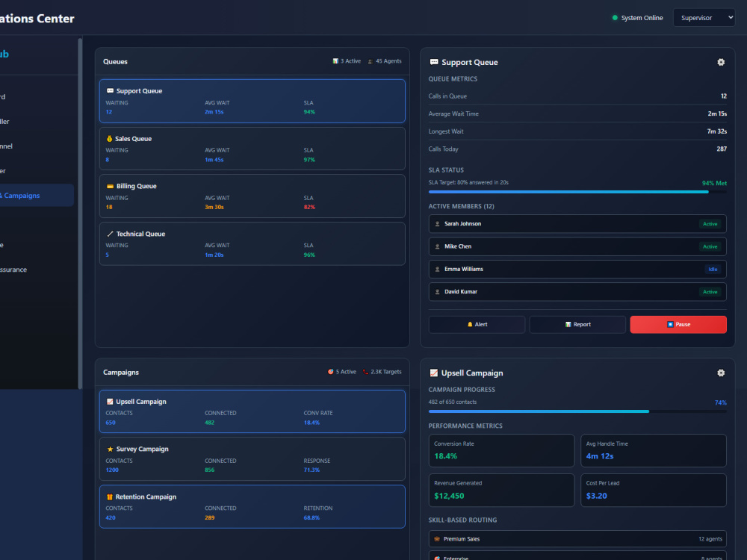Screen dimensions: 747x560
Task: Click Sarah Johnson's Active status badge
Action: pos(710,224)
